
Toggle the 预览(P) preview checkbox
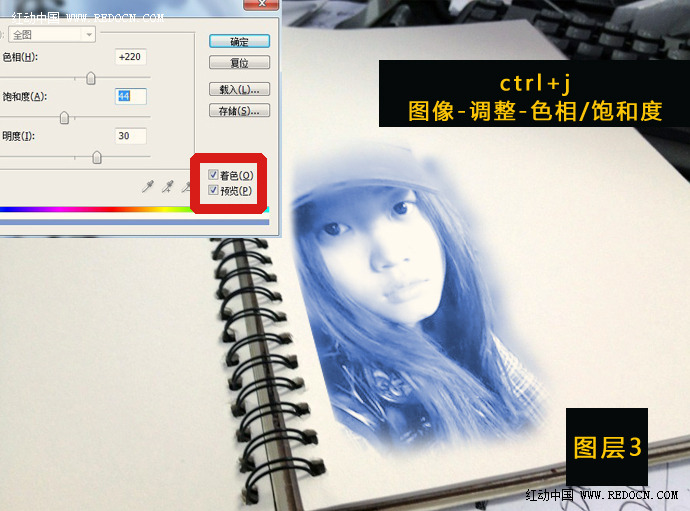tap(213, 190)
